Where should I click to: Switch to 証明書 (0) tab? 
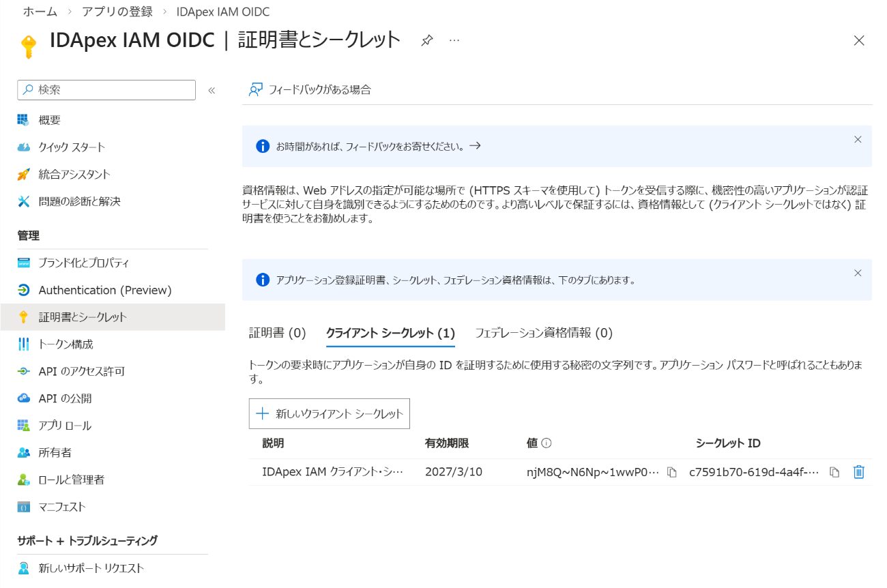[277, 333]
